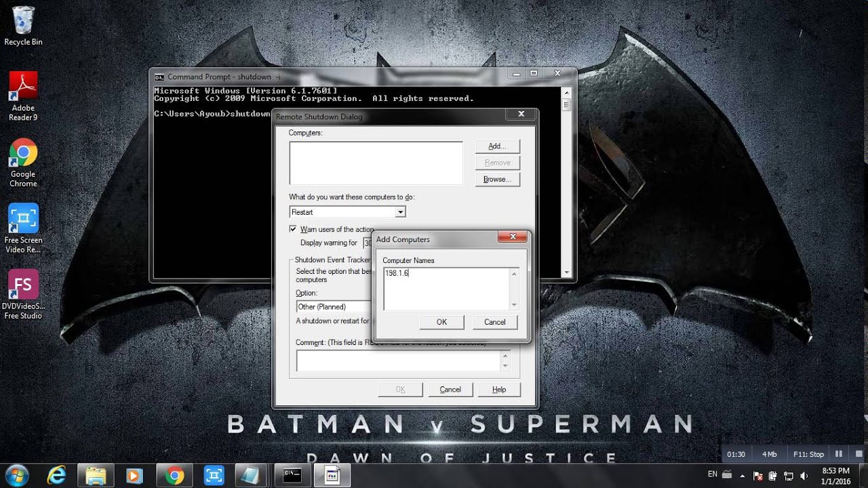The image size is (868, 488).
Task: Click the Computer Names scrollbar down arrow
Action: [x=514, y=305]
